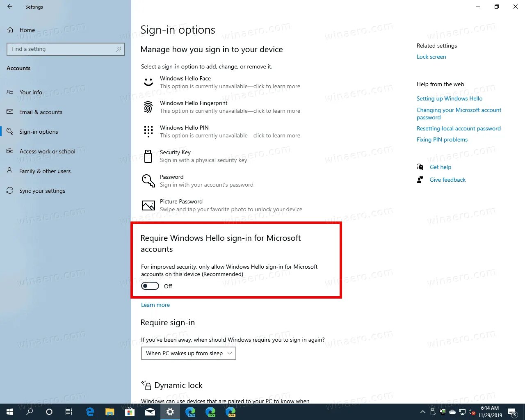525x420 pixels.
Task: Go back with the Settings back arrow
Action: 10,7
